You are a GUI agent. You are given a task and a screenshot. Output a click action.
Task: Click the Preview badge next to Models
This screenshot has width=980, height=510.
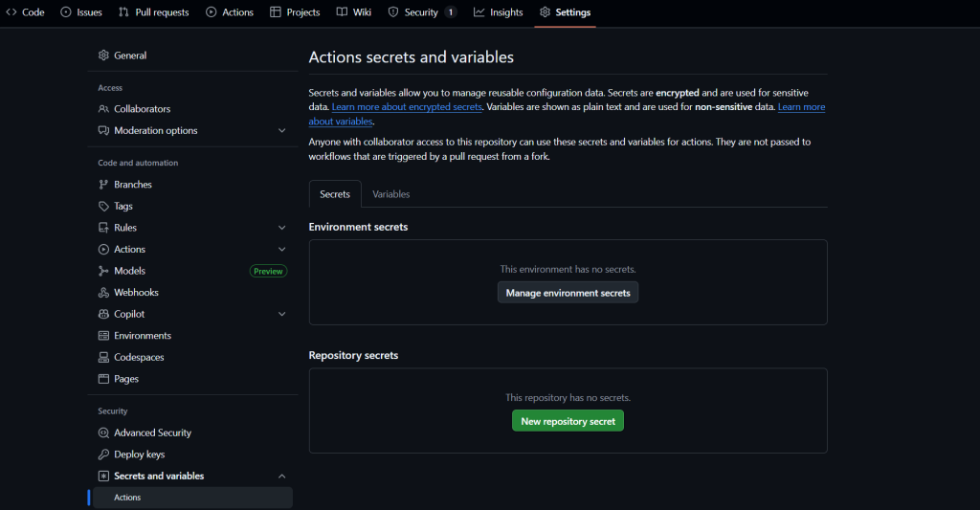[268, 271]
